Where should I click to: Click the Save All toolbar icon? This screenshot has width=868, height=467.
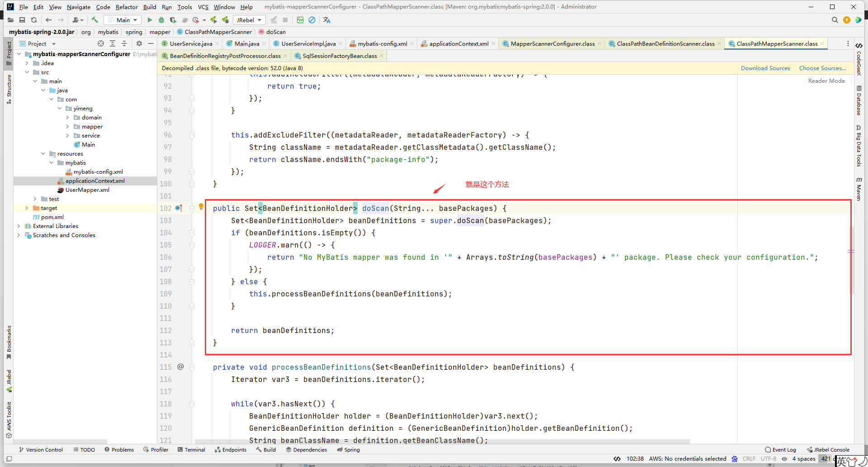(x=22, y=20)
